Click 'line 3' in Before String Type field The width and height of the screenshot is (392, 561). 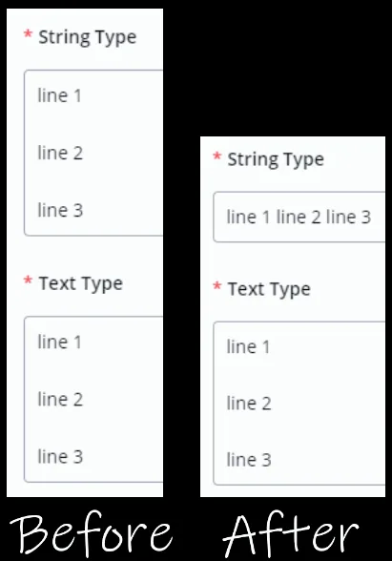point(60,210)
